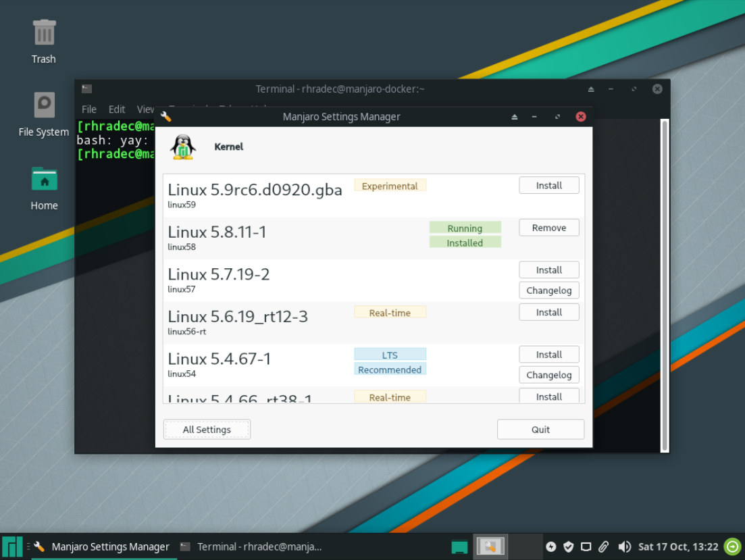Click the Kernel penguin icon

(183, 147)
